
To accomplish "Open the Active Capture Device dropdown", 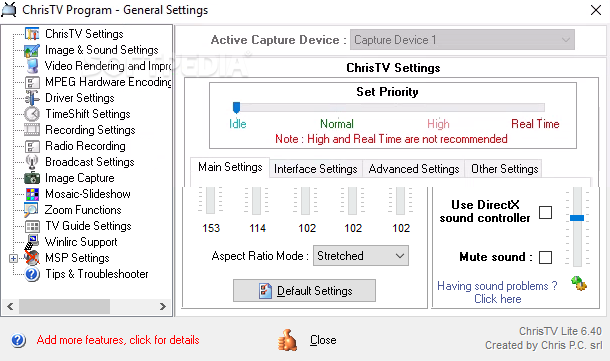I will pos(462,40).
